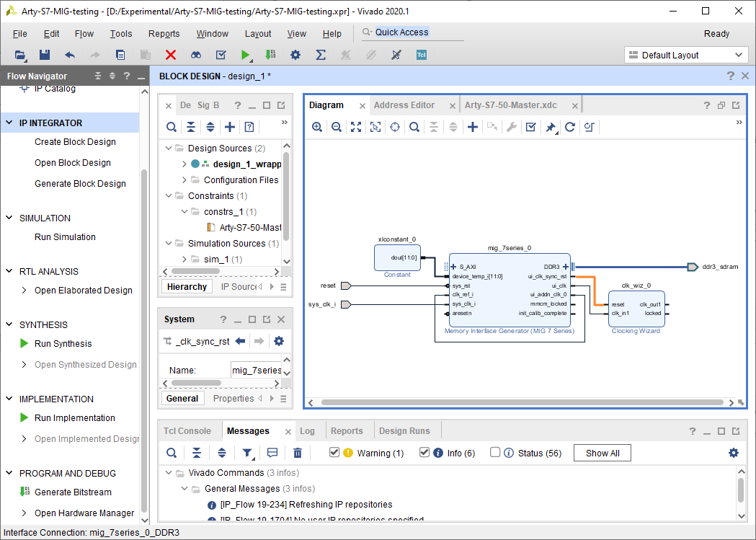Click the customize block wrench icon

point(512,127)
